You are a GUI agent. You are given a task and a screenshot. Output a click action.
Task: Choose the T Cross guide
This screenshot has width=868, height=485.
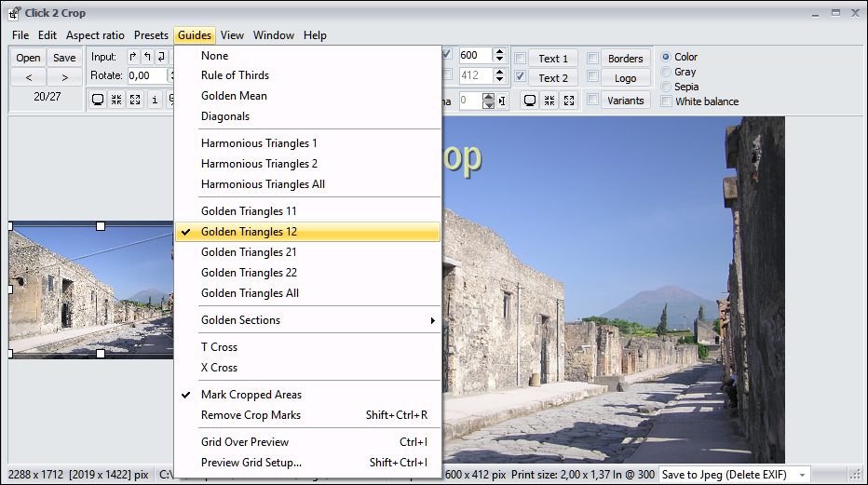307,347
